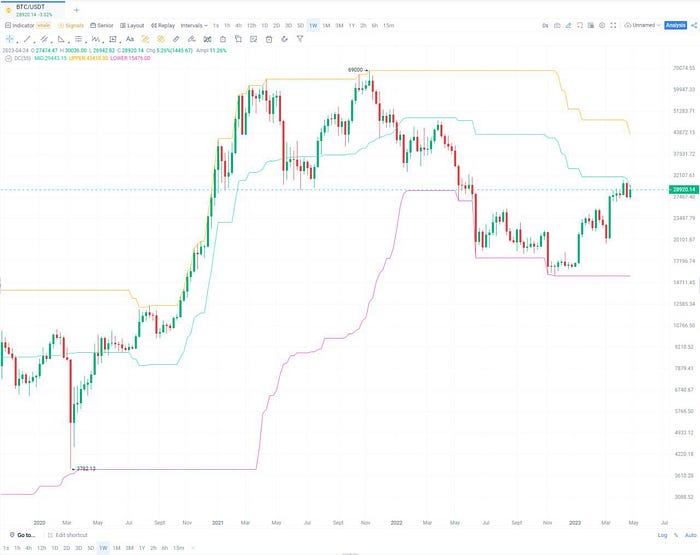Click the yellow grid pattern icon
Viewport: 700px width, 555px height.
tap(161, 39)
